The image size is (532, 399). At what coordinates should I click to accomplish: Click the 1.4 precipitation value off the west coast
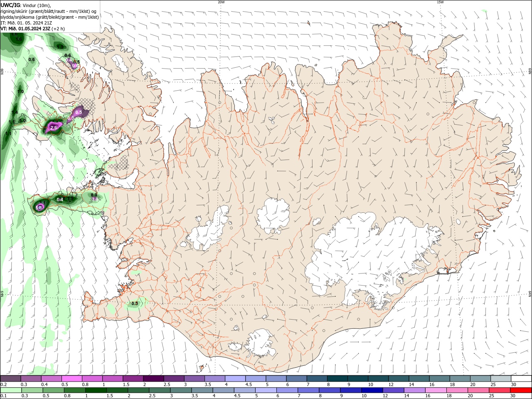(15, 112)
